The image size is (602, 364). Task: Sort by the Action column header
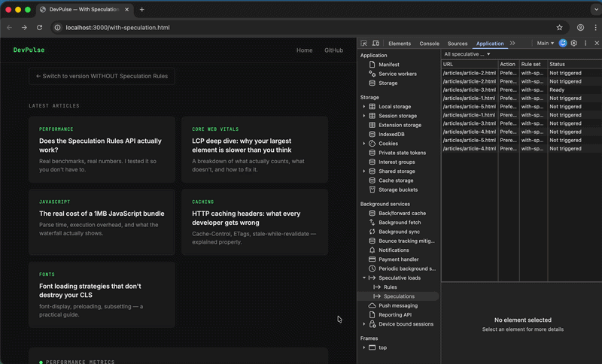[x=509, y=64]
